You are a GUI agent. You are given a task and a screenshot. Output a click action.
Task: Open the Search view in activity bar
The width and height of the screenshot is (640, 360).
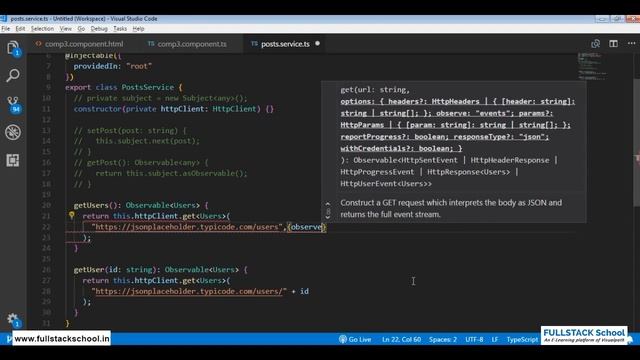[x=13, y=75]
